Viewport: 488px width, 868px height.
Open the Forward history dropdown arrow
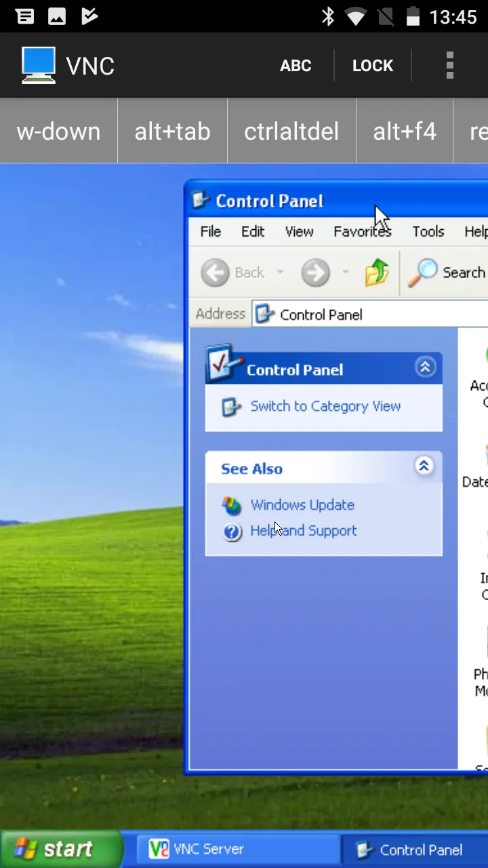[x=346, y=273]
